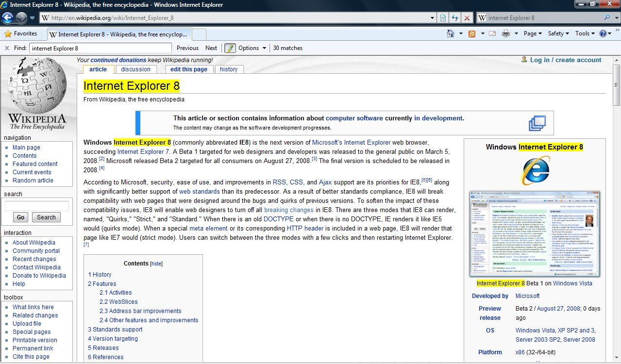The width and height of the screenshot is (621, 364).
Task: Click the Refresh page icon
Action: (455, 18)
